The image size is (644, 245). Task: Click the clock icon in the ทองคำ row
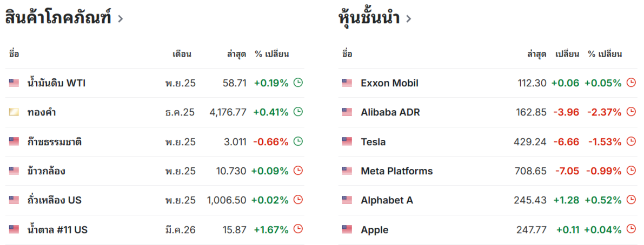click(x=298, y=112)
